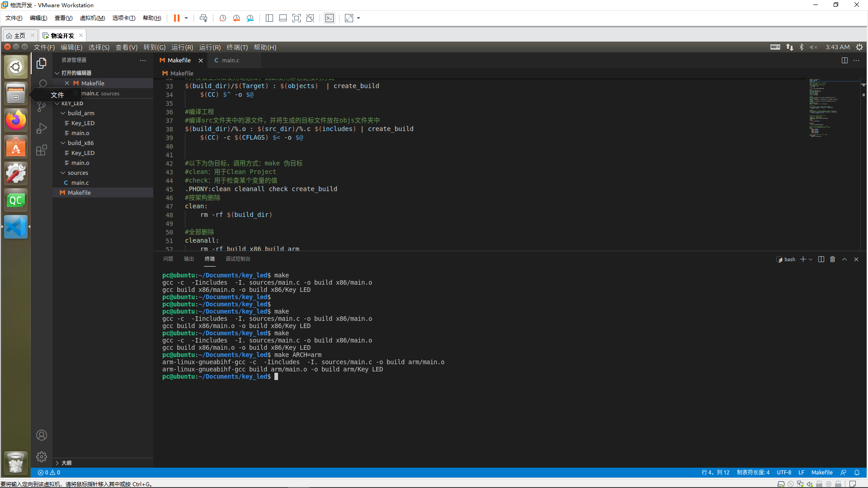
Task: Split the editor to the right
Action: [x=844, y=61]
